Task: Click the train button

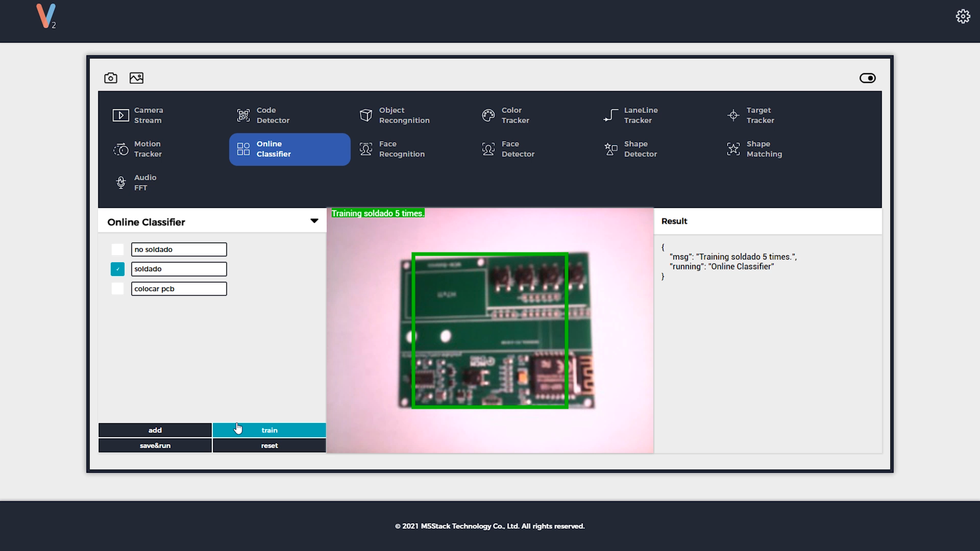Action: tap(269, 430)
